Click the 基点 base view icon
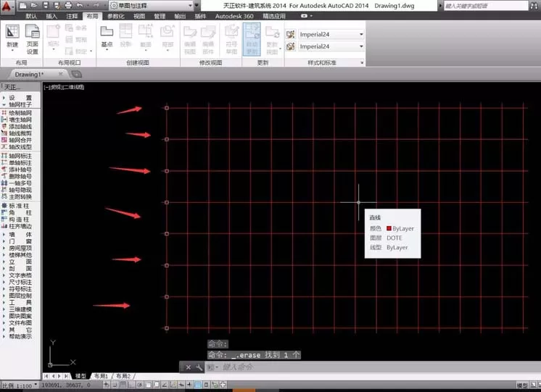 (x=107, y=36)
